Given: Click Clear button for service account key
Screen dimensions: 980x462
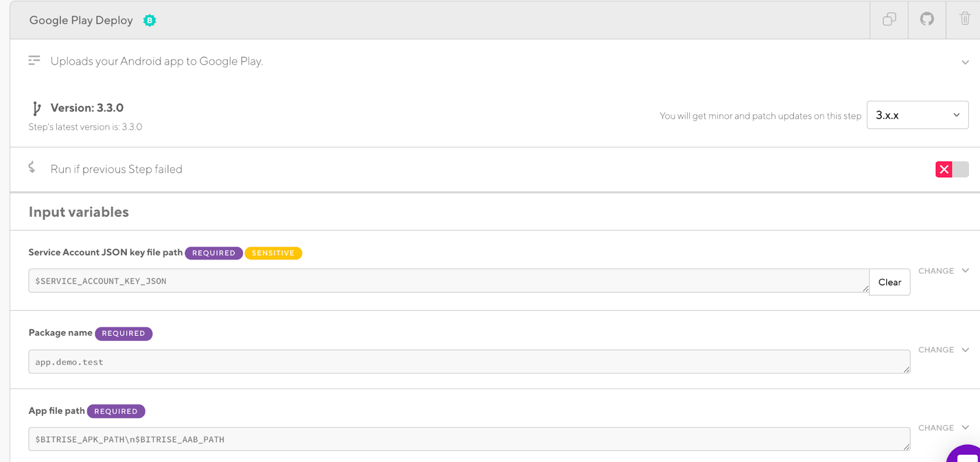Looking at the screenshot, I should click(889, 282).
